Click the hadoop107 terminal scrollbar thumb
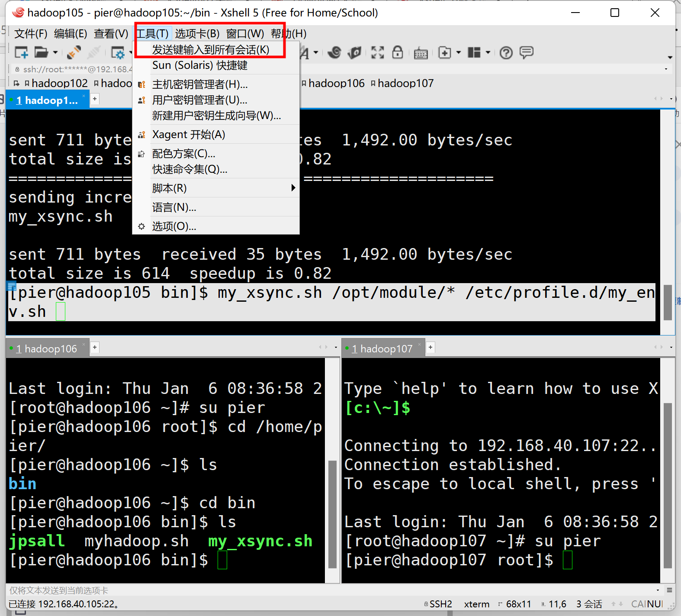The height and width of the screenshot is (616, 681). [x=668, y=486]
